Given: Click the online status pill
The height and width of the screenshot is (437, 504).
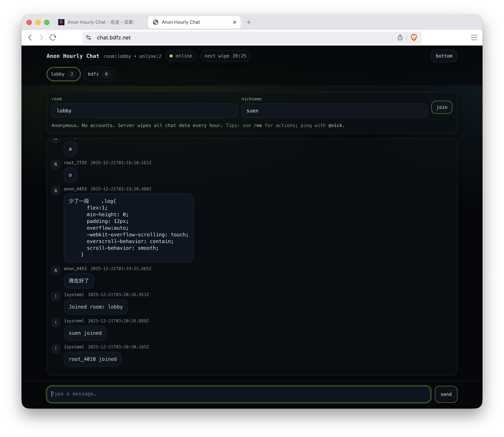Looking at the screenshot, I should point(181,56).
